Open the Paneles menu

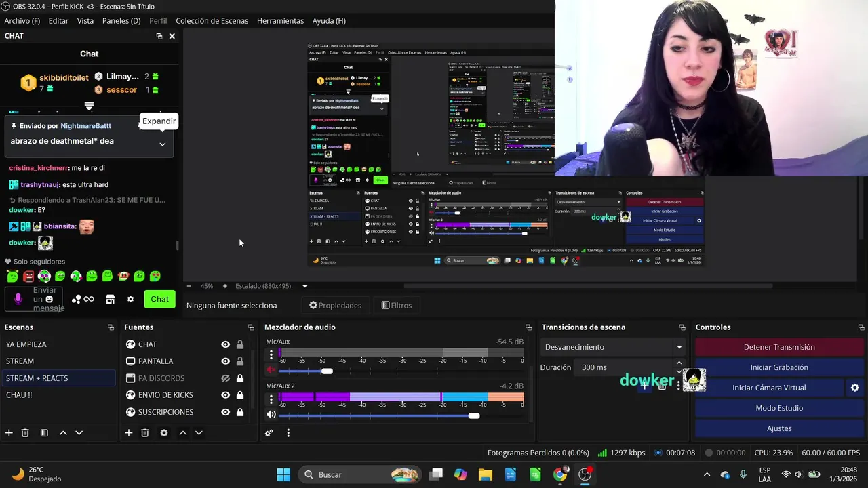tap(121, 21)
